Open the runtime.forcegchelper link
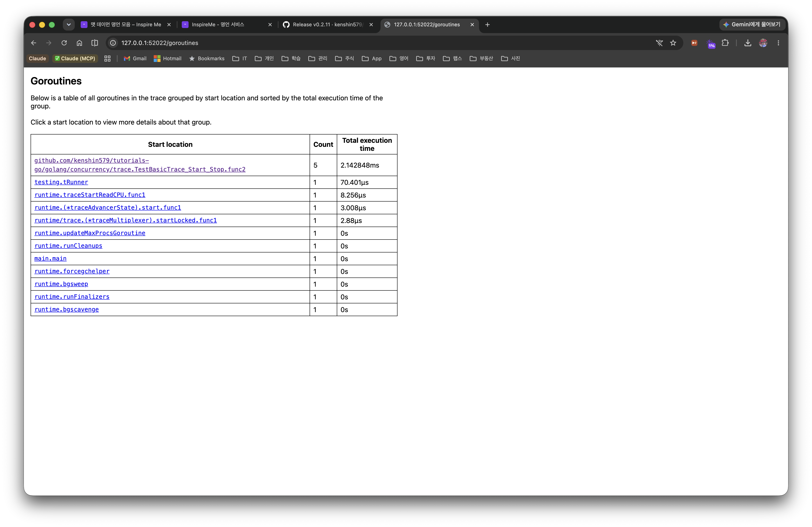This screenshot has height=527, width=812. tap(72, 271)
